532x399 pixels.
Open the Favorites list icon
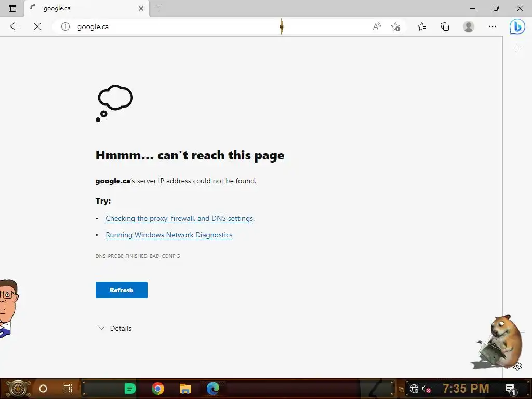point(422,26)
